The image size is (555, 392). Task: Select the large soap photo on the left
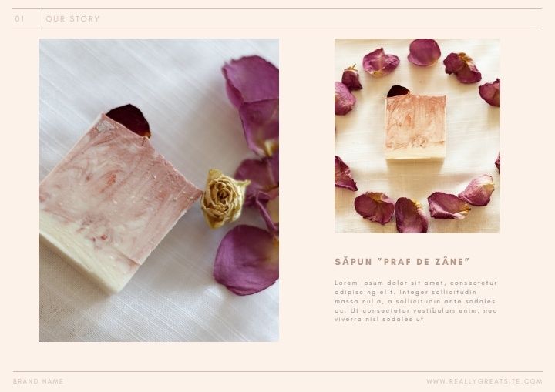[159, 190]
